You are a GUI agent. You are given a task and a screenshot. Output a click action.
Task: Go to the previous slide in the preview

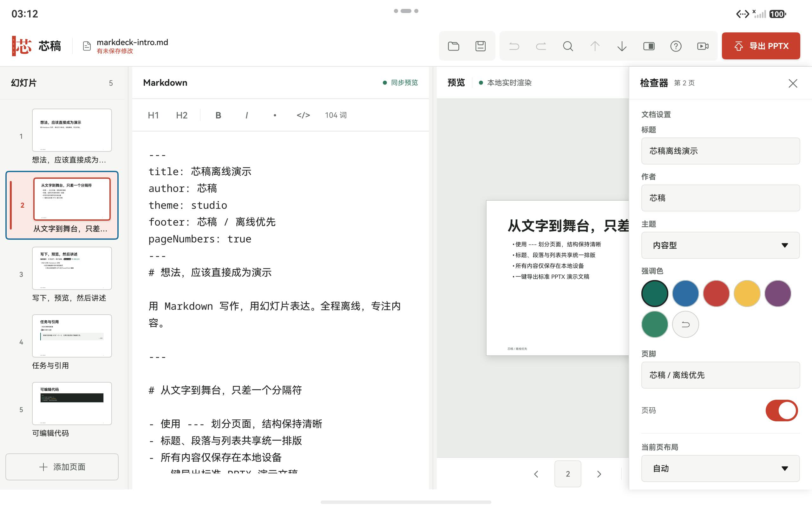pyautogui.click(x=536, y=474)
